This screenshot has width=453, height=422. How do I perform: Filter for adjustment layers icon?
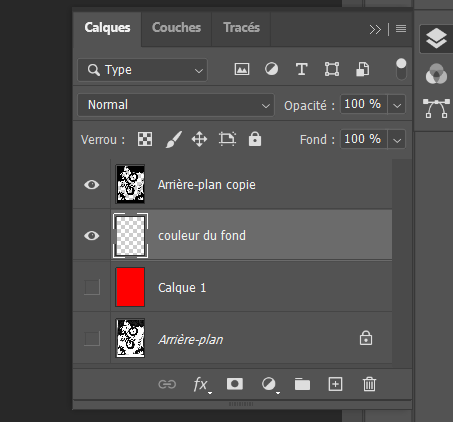pyautogui.click(x=271, y=69)
